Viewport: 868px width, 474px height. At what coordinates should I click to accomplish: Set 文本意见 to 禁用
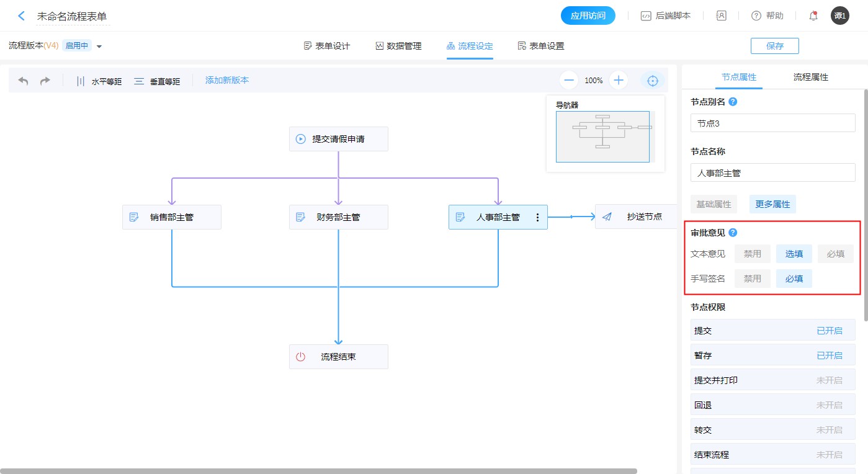pyautogui.click(x=752, y=254)
